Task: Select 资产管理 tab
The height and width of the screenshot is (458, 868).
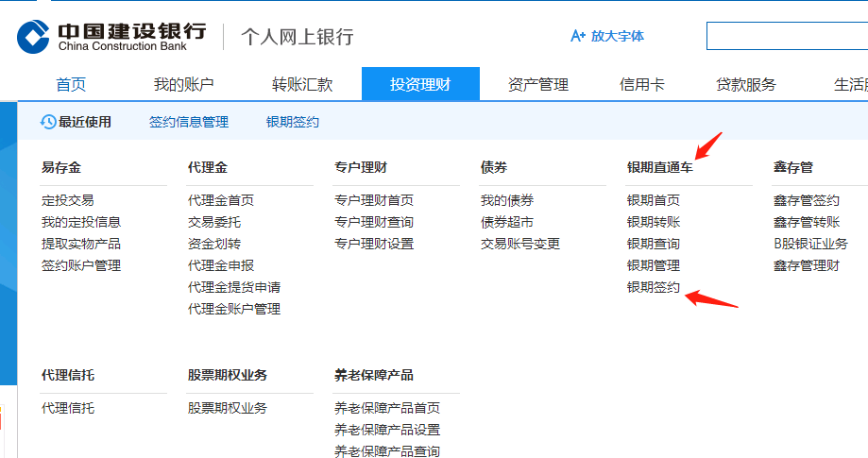Action: 538,84
